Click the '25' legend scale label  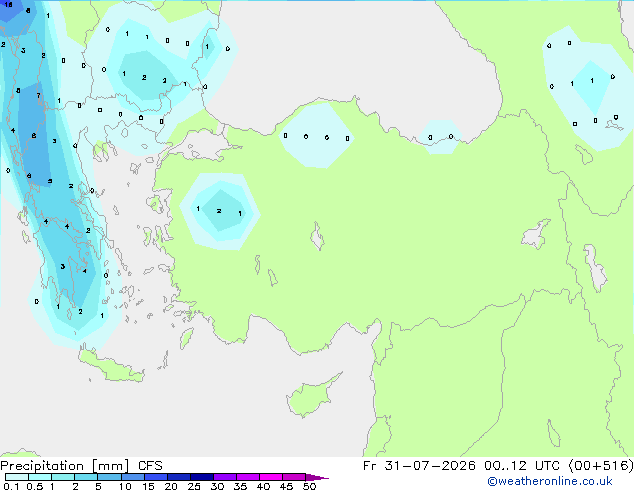(194, 486)
